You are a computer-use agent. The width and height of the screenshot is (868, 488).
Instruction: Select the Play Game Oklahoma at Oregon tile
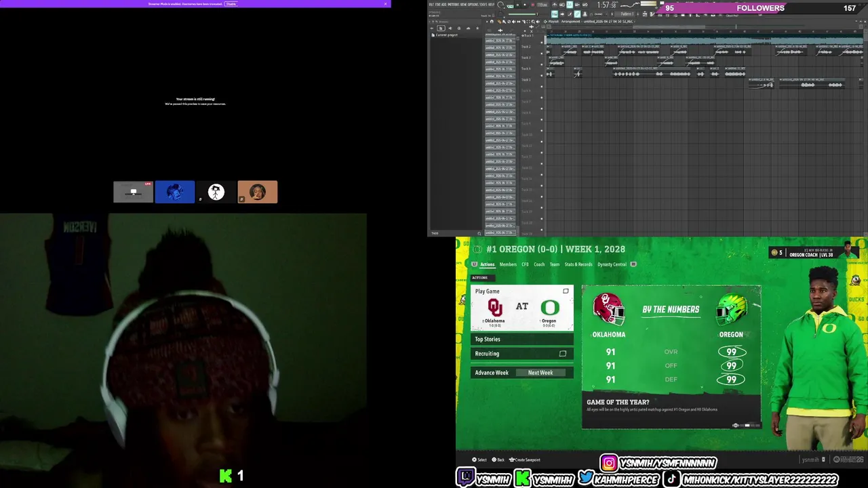pyautogui.click(x=522, y=308)
